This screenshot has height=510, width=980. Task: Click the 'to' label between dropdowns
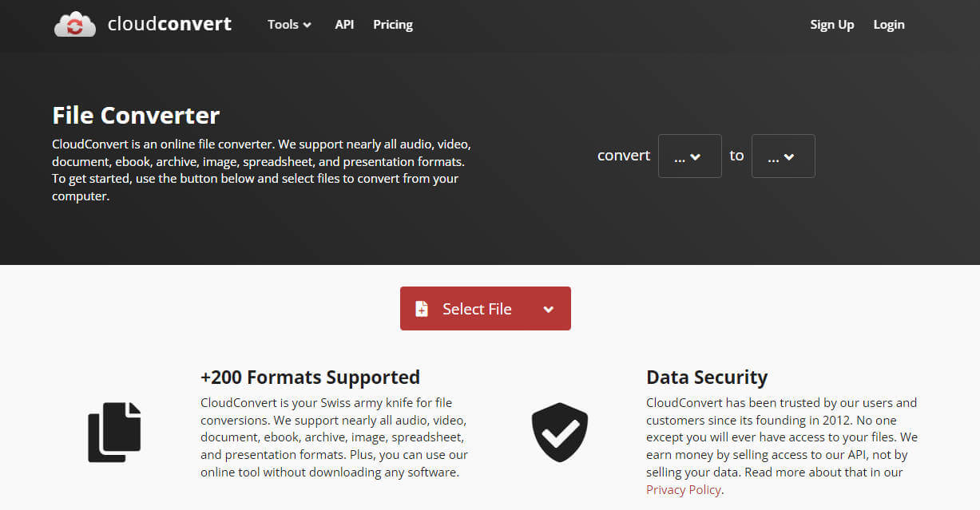(736, 156)
